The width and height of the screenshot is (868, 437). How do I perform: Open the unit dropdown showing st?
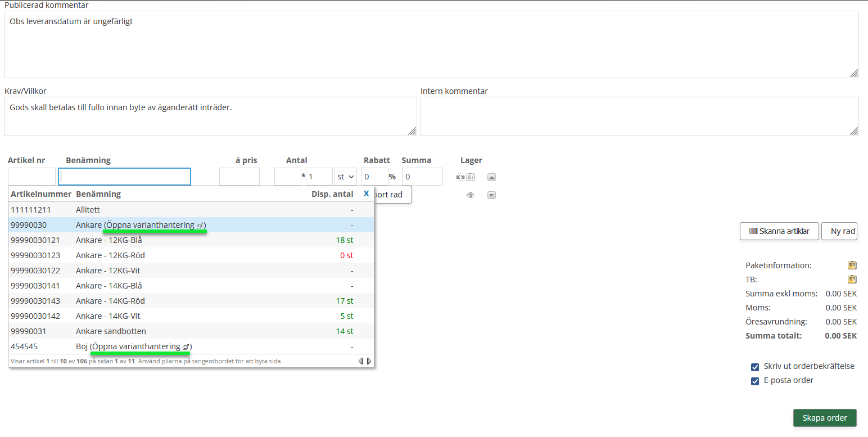click(345, 177)
